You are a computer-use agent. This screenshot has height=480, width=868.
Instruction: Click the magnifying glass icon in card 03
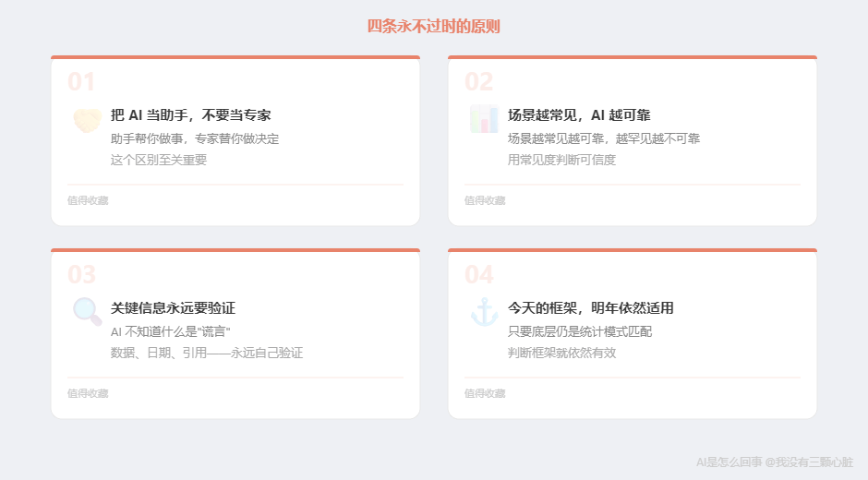[87, 312]
